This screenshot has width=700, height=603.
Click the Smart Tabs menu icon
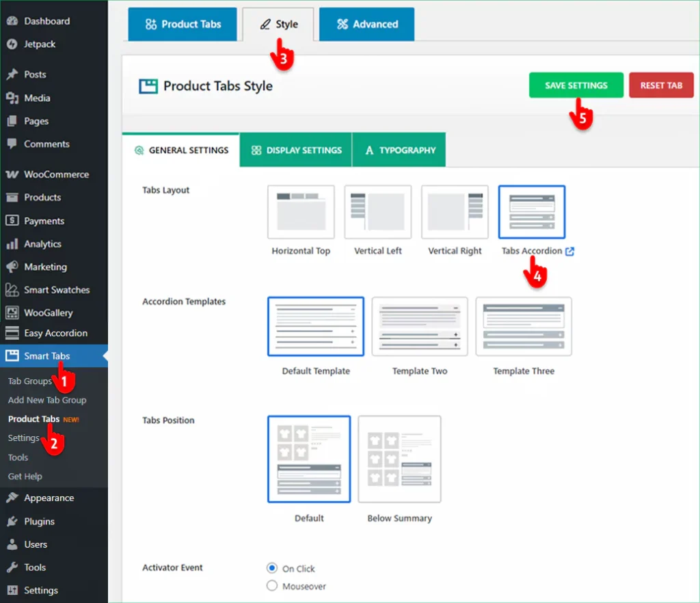pyautogui.click(x=12, y=356)
